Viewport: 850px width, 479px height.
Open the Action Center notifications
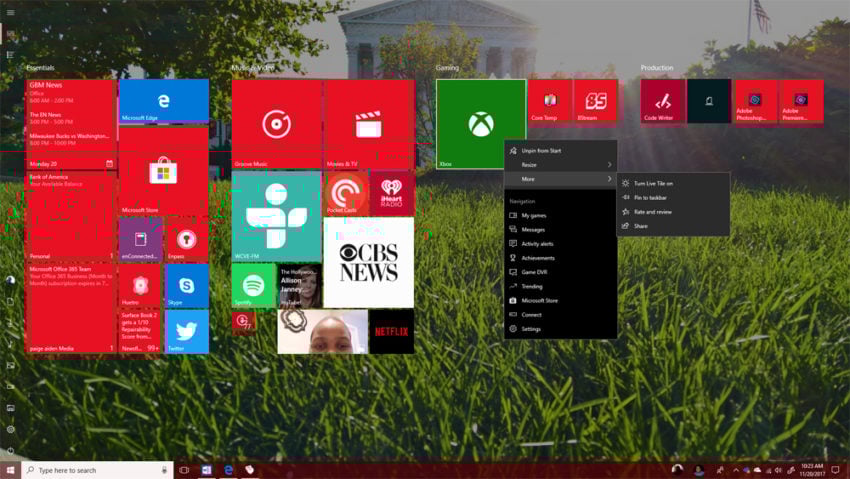835,470
